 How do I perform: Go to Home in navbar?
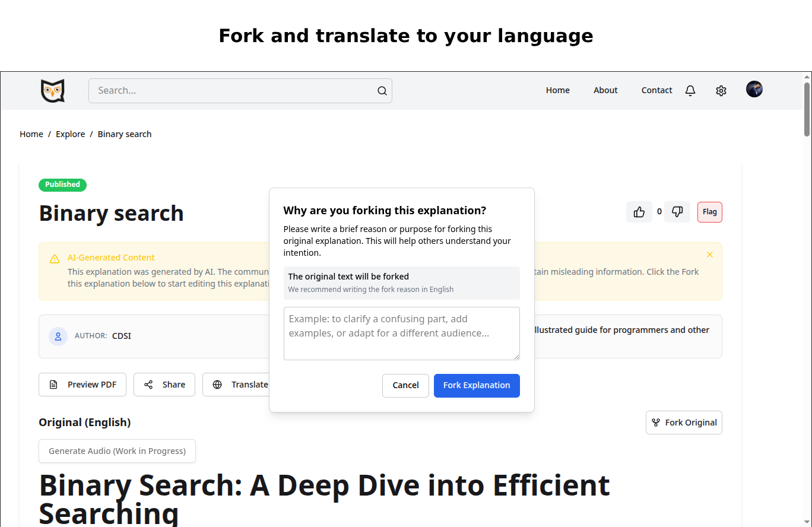[x=558, y=90]
